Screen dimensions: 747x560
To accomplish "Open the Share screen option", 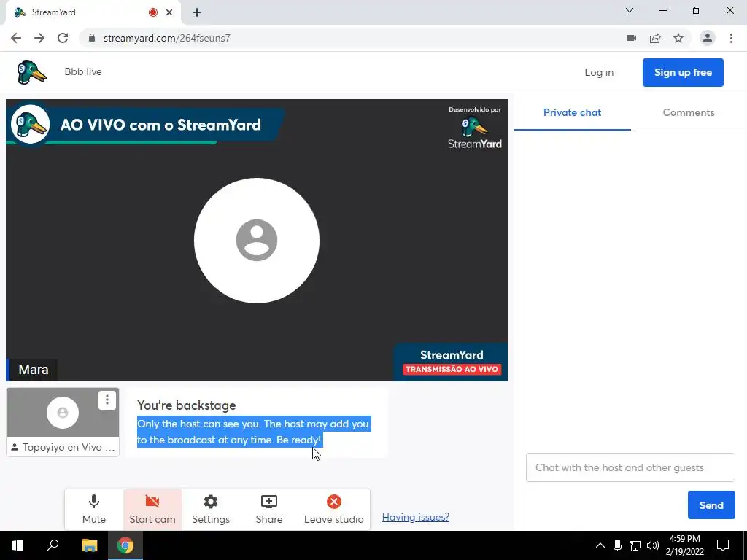I will (x=269, y=510).
